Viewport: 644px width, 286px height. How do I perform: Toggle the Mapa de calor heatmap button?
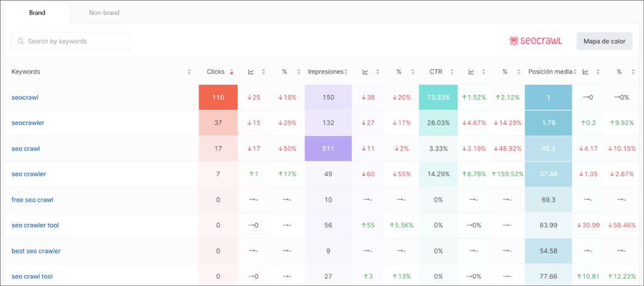604,41
